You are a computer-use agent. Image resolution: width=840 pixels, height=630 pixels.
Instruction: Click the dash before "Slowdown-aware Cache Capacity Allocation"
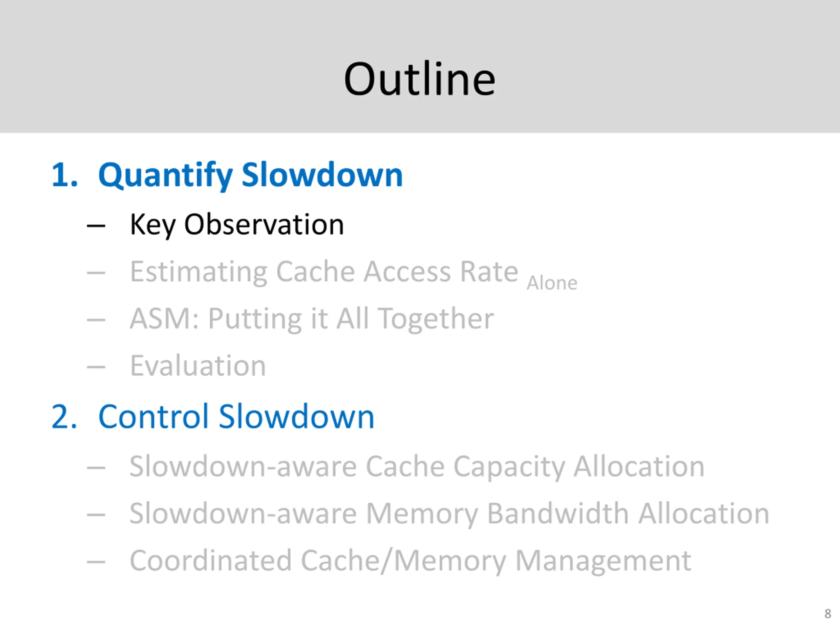pyautogui.click(x=96, y=468)
